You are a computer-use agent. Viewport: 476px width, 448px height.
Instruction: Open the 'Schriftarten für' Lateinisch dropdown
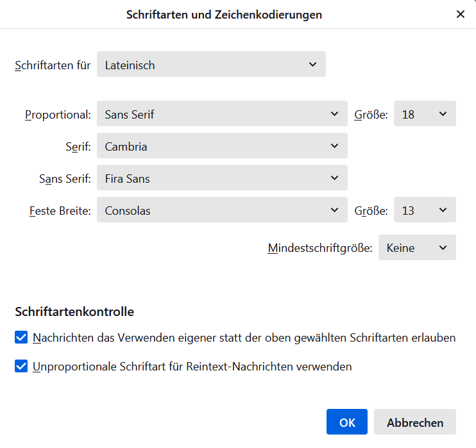tap(211, 65)
